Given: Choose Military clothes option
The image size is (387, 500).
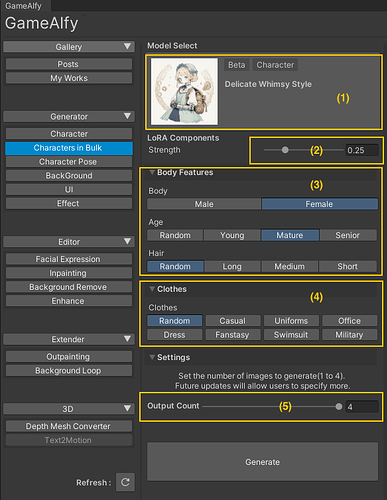Looking at the screenshot, I should pyautogui.click(x=350, y=335).
